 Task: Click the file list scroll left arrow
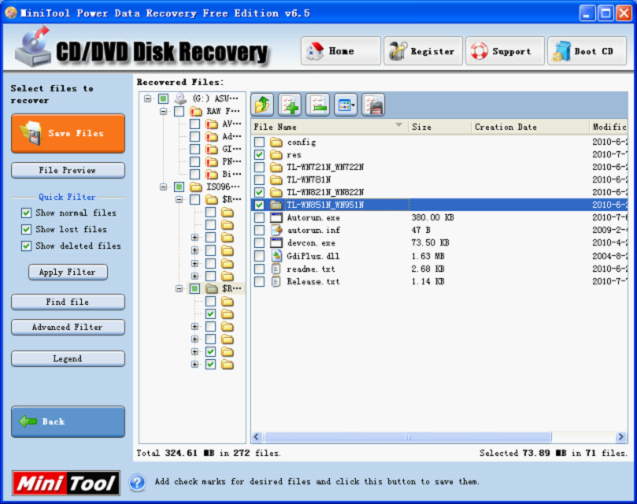(x=256, y=437)
